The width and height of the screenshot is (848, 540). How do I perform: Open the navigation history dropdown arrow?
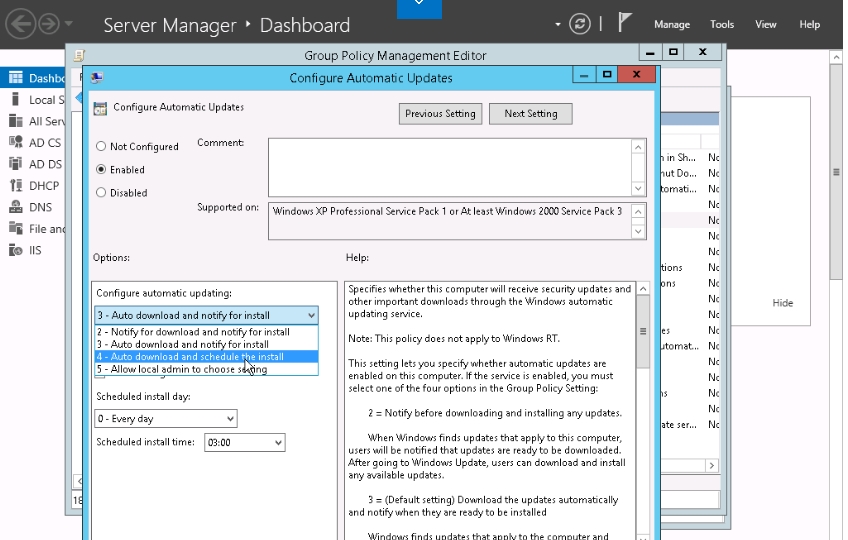68,23
